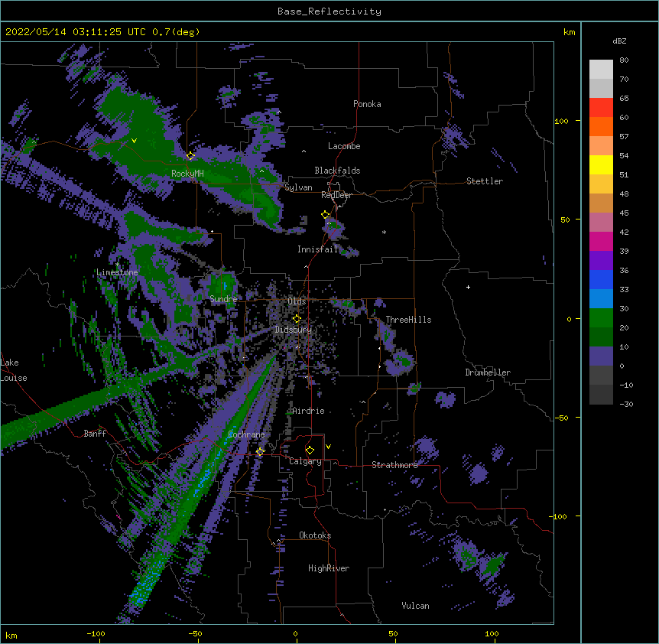Click the HighRiver label
Viewport: 659px width, 644px height.
click(x=329, y=568)
